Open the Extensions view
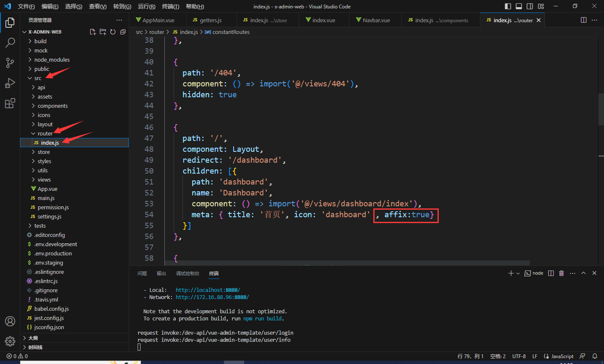The height and width of the screenshot is (364, 604). tap(10, 103)
